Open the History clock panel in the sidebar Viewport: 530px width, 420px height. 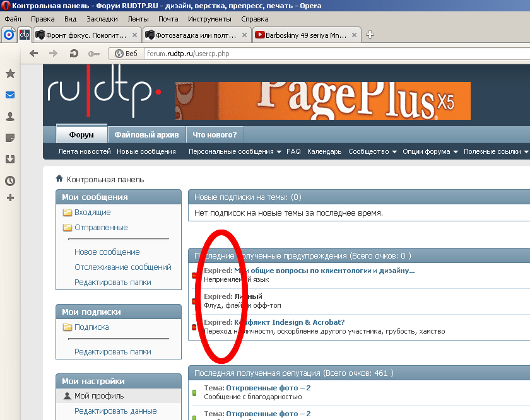tap(10, 181)
